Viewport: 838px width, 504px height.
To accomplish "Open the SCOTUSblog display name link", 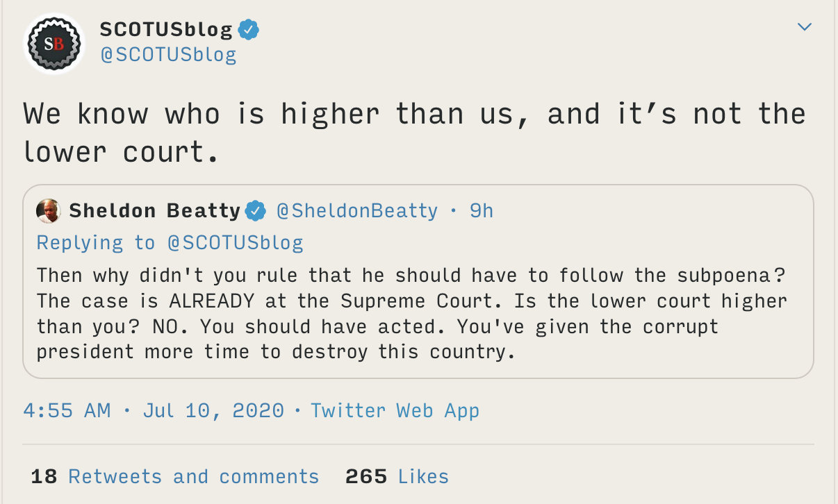I will tap(166, 30).
